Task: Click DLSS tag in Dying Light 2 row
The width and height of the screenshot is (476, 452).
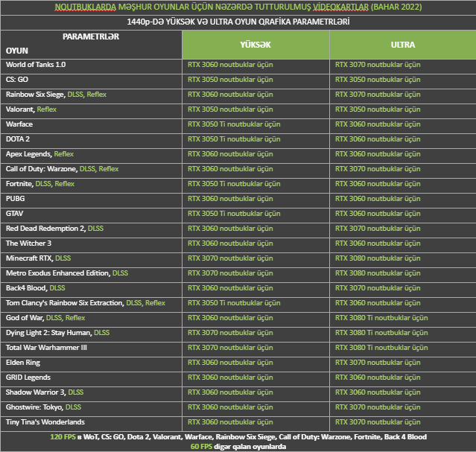Action: tap(102, 332)
